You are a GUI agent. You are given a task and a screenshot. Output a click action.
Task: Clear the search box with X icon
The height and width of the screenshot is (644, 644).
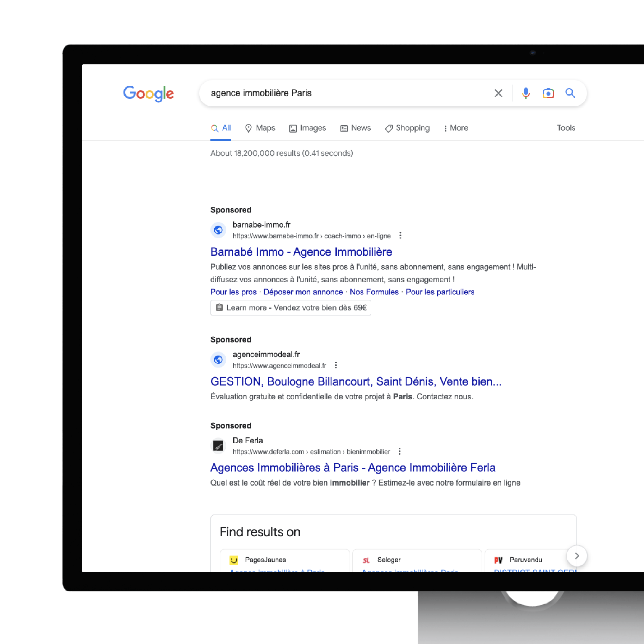[x=498, y=93]
